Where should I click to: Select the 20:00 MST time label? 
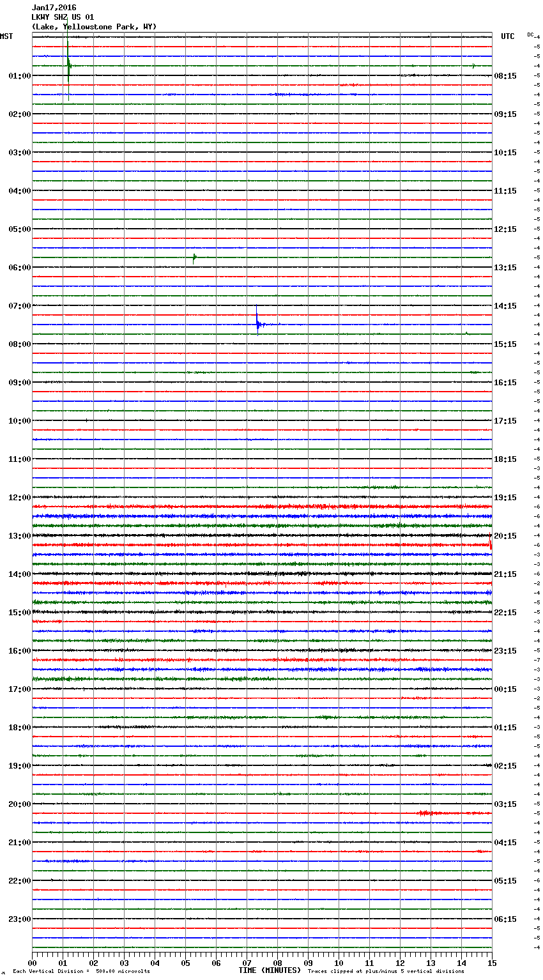coord(19,804)
